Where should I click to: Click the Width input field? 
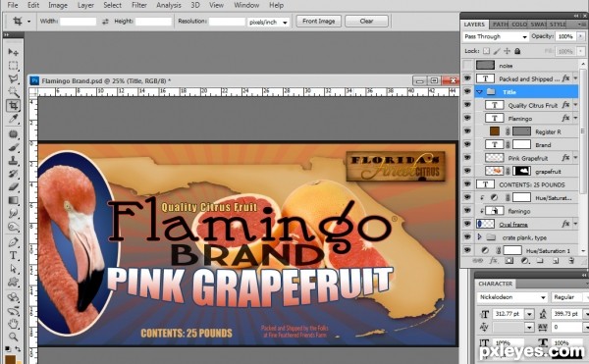point(79,22)
